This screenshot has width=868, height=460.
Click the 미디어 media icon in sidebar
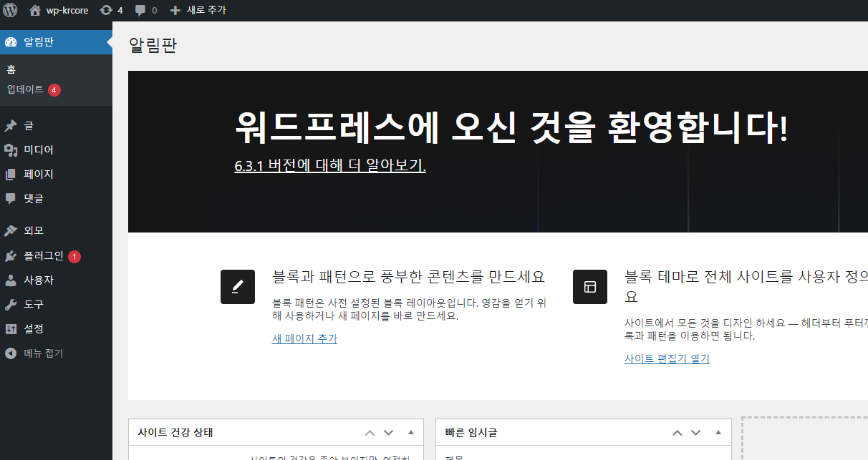tap(11, 150)
